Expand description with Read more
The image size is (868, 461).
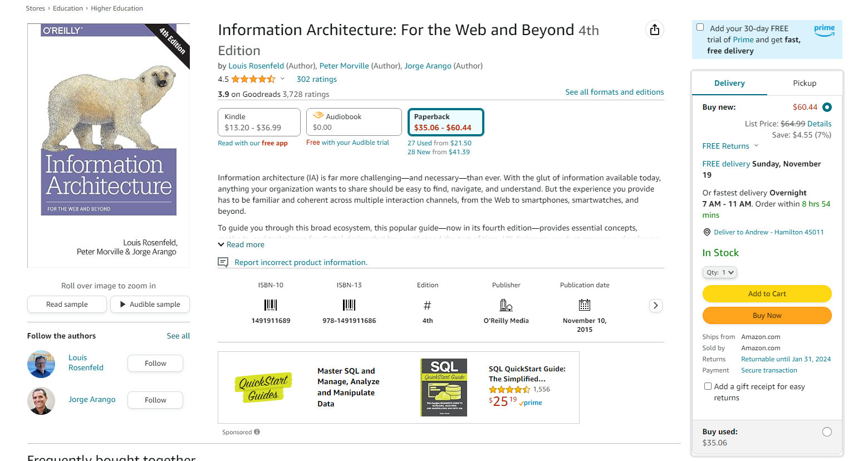click(x=241, y=244)
